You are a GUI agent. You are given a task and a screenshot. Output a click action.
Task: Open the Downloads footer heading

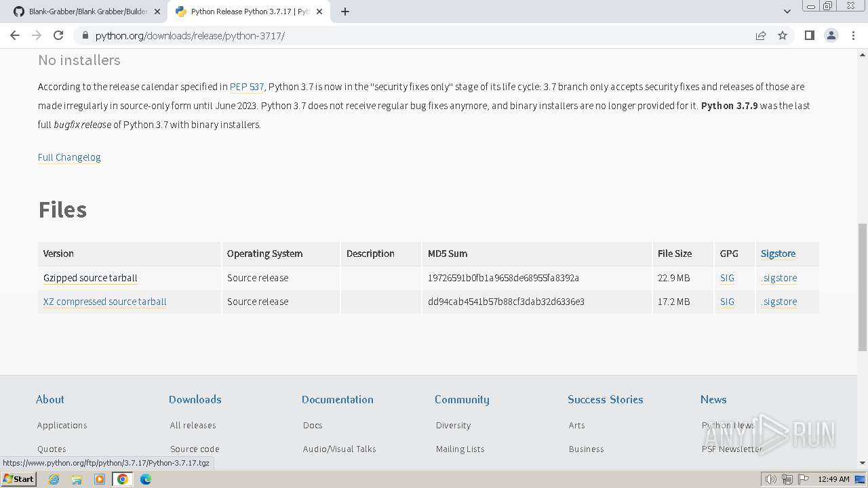[x=195, y=399]
